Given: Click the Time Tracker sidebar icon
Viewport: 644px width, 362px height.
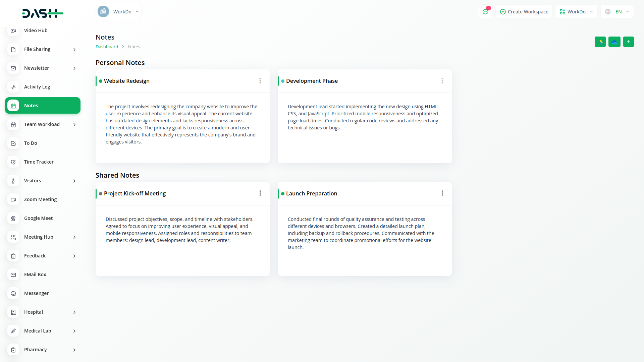Looking at the screenshot, I should click(13, 162).
